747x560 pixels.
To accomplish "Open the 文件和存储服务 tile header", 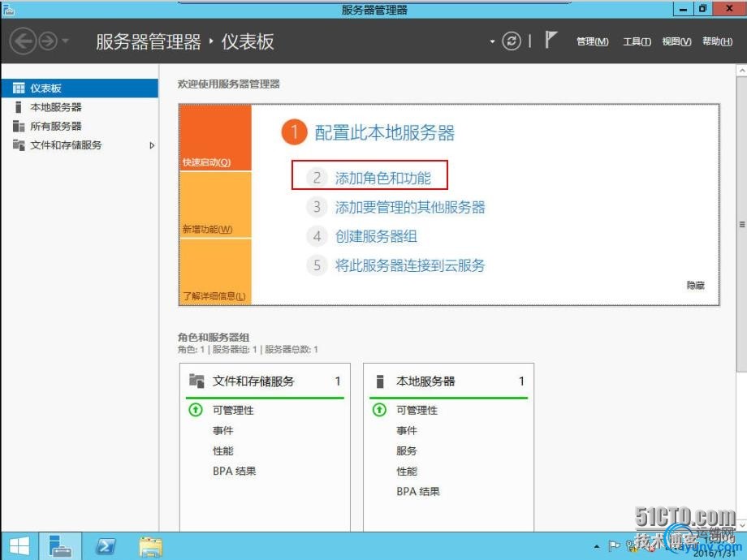I will (x=265, y=381).
